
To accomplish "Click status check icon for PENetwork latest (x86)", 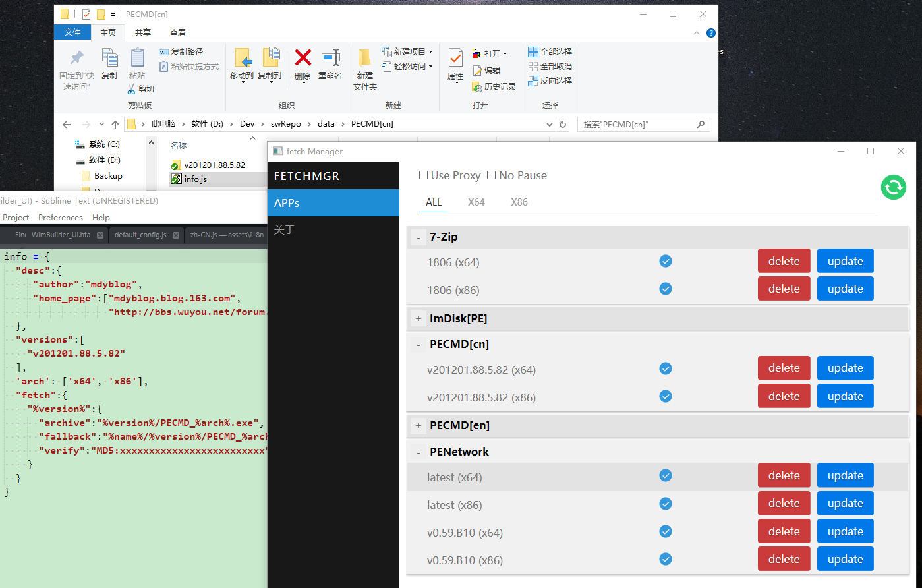I will (666, 504).
